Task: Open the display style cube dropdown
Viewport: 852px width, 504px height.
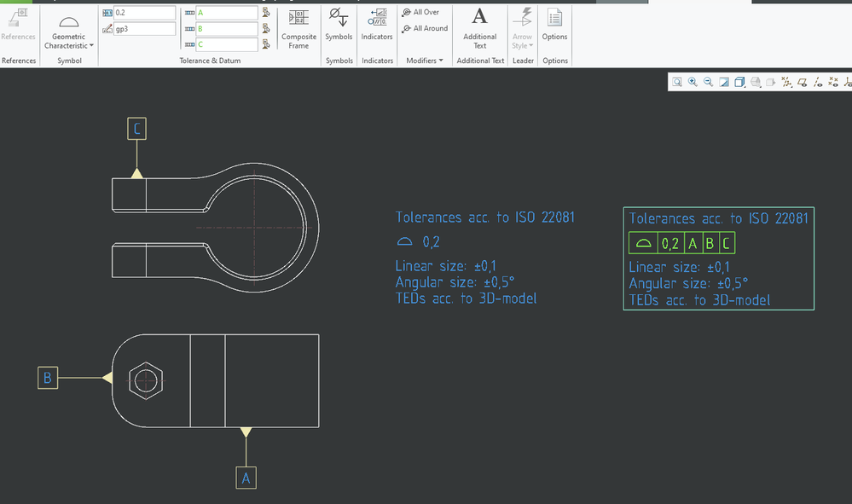Action: tap(739, 82)
